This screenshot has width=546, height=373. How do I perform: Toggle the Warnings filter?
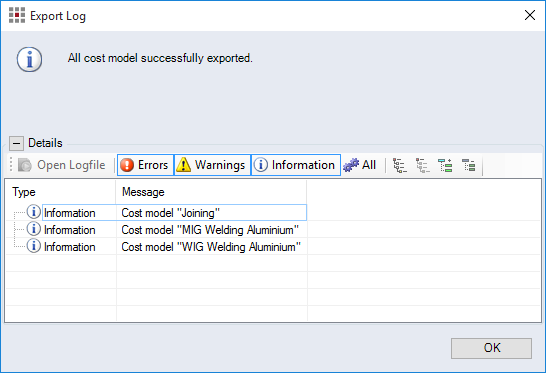coord(212,165)
